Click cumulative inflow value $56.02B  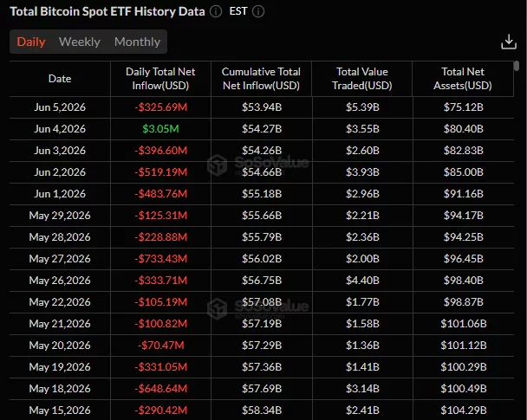(262, 259)
